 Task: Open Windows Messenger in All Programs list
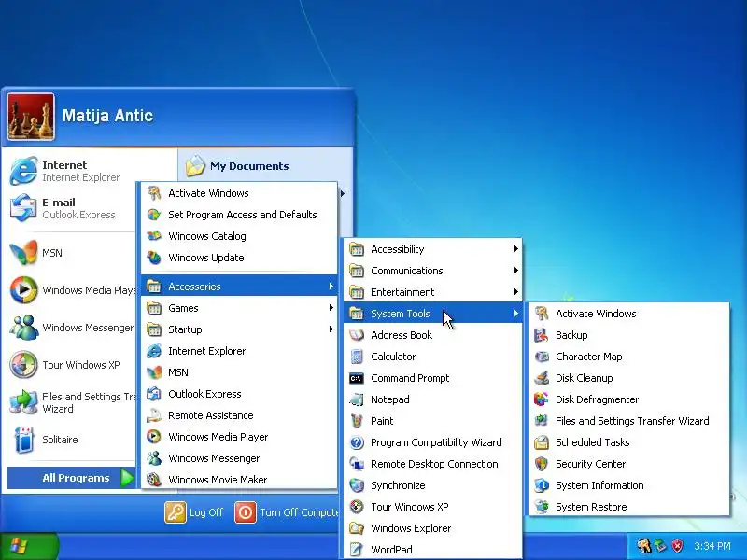point(239,458)
